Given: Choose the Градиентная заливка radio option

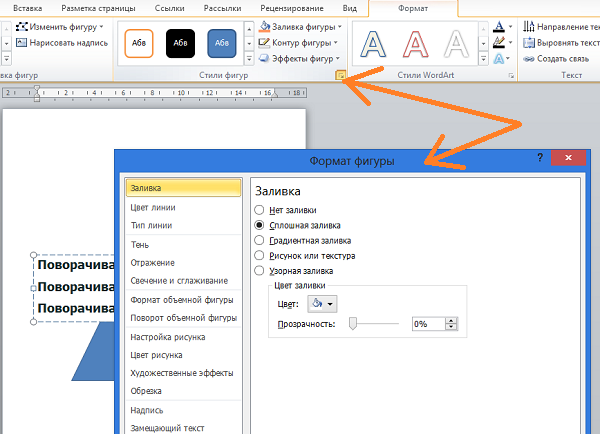Looking at the screenshot, I should [x=260, y=240].
